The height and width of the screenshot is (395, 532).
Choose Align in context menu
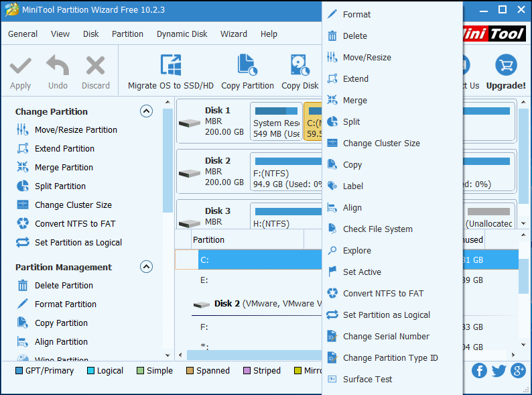coord(392,207)
